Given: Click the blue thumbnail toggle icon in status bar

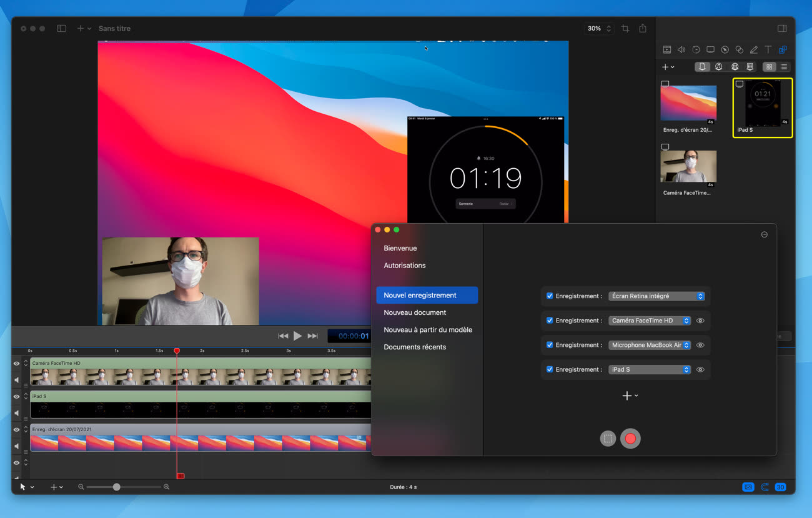Looking at the screenshot, I should tap(748, 487).
